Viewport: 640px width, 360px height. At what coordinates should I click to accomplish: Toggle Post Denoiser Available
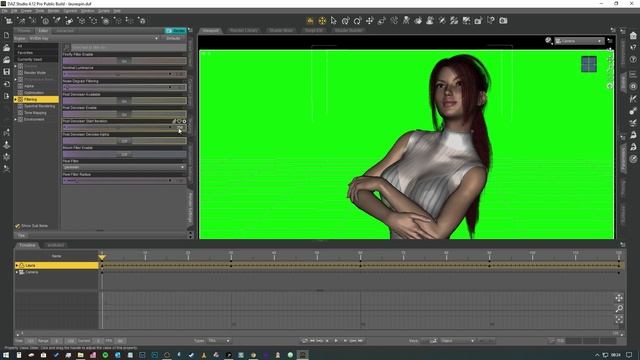click(124, 101)
